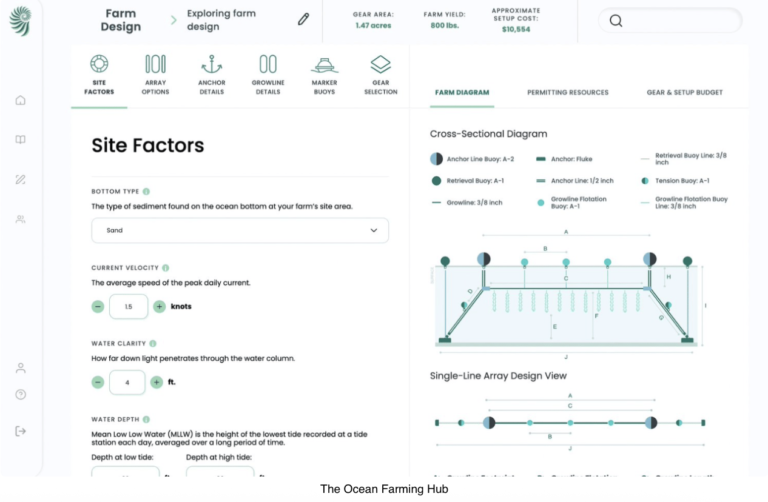Image resolution: width=768 pixels, height=502 pixels.
Task: Expand the Bottom Type Sand dropdown
Action: pos(240,230)
